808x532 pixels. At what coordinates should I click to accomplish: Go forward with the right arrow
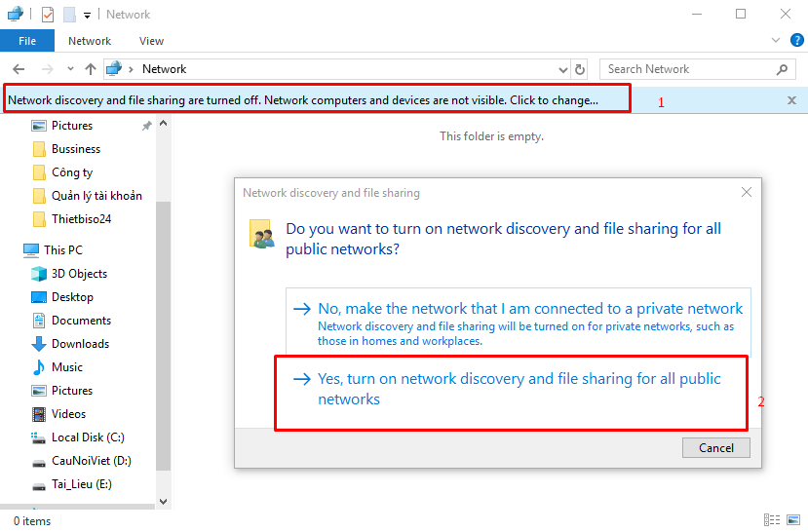click(47, 69)
